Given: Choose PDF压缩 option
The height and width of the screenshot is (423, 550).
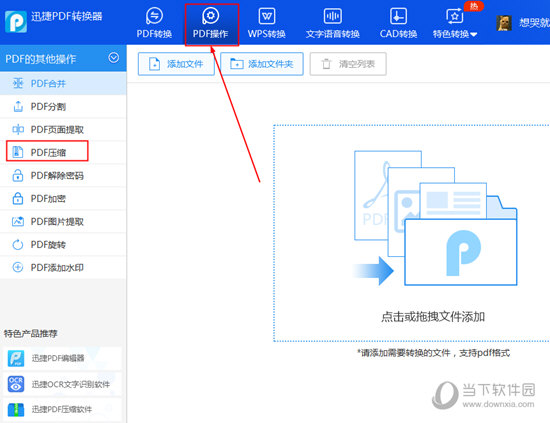Looking at the screenshot, I should tap(63, 152).
